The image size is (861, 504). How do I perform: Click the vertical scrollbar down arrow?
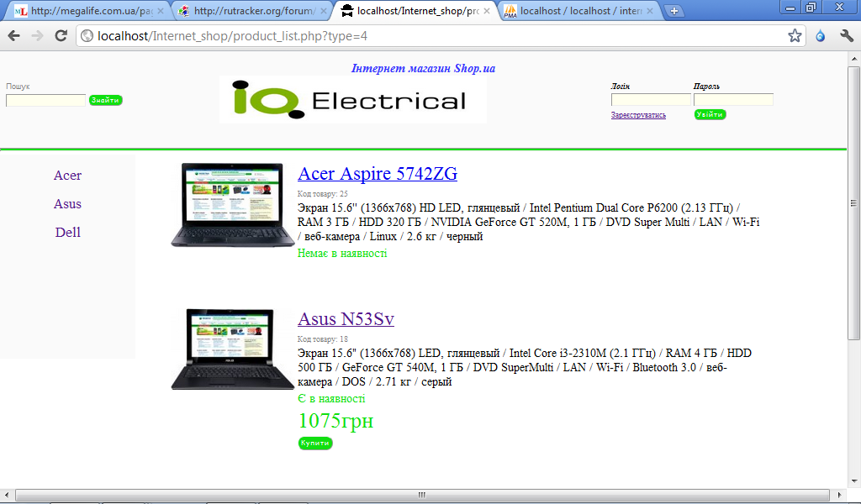click(854, 481)
